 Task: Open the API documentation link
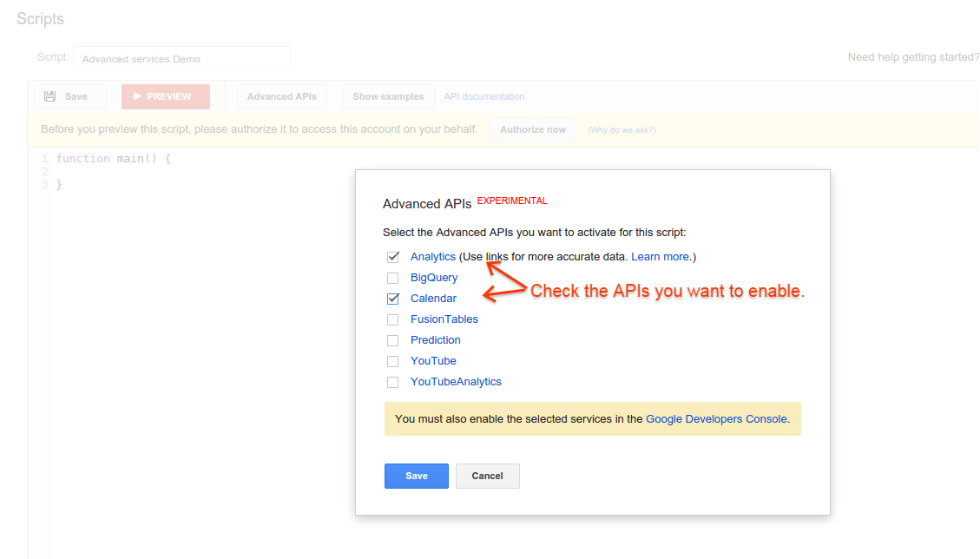484,96
